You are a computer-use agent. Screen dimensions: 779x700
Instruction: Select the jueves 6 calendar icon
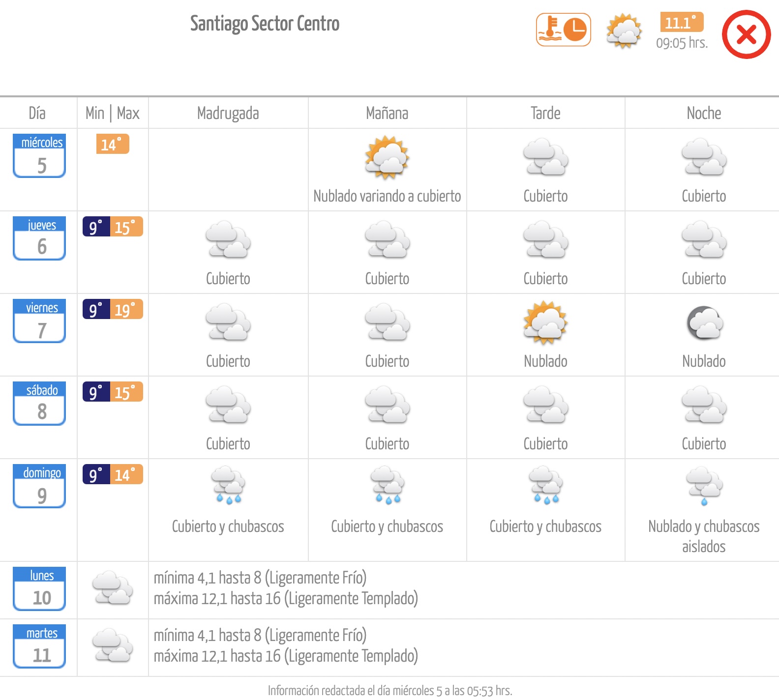pyautogui.click(x=39, y=238)
